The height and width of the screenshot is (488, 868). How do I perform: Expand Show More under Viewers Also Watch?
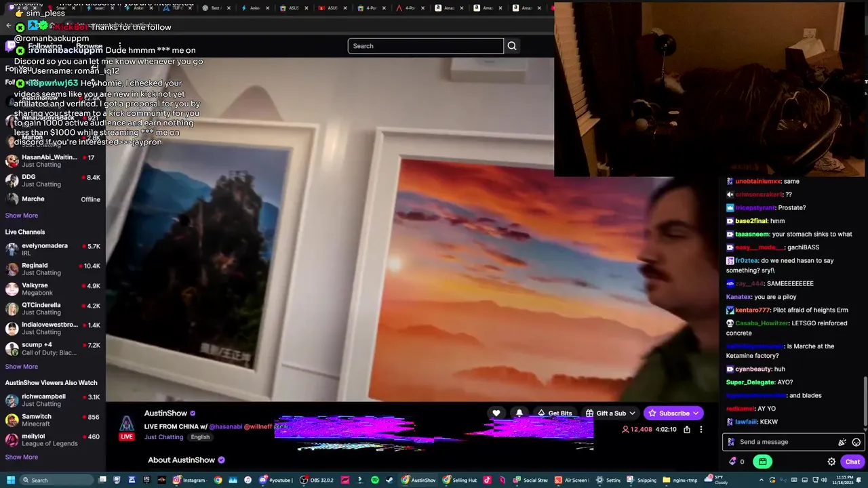22,457
